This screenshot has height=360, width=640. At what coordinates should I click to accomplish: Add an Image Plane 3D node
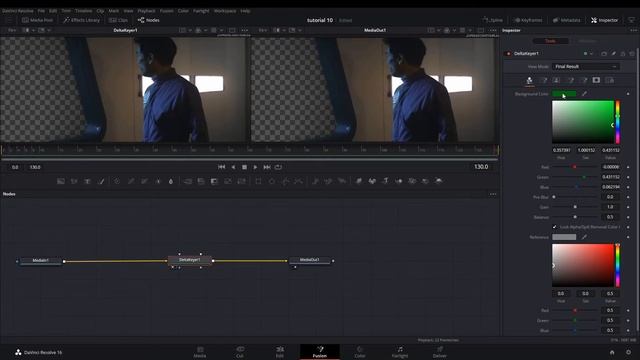pyautogui.click(x=359, y=181)
